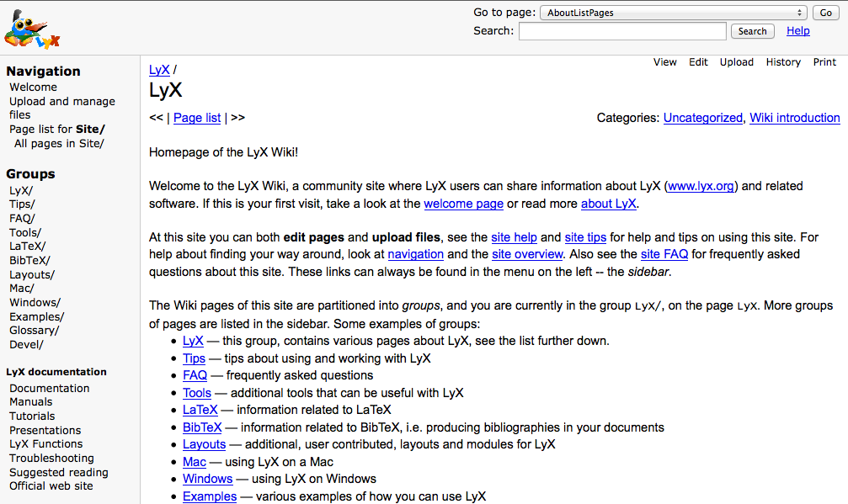
Task: Open the about LyX link
Action: point(608,204)
